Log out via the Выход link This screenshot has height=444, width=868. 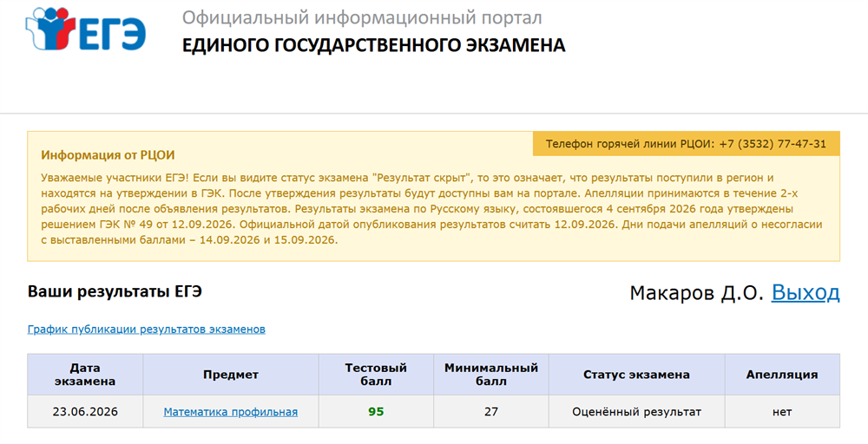click(x=806, y=292)
